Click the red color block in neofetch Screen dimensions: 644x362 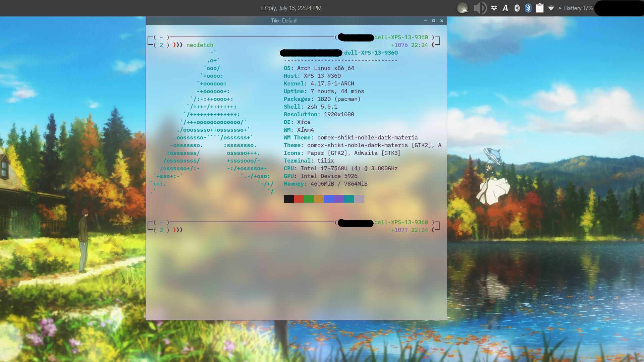299,199
